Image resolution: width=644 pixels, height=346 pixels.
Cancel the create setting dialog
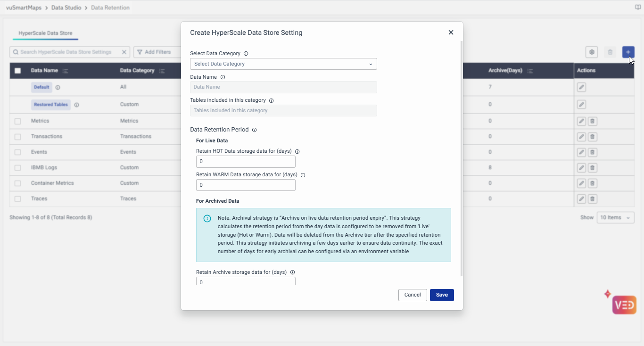coord(413,295)
